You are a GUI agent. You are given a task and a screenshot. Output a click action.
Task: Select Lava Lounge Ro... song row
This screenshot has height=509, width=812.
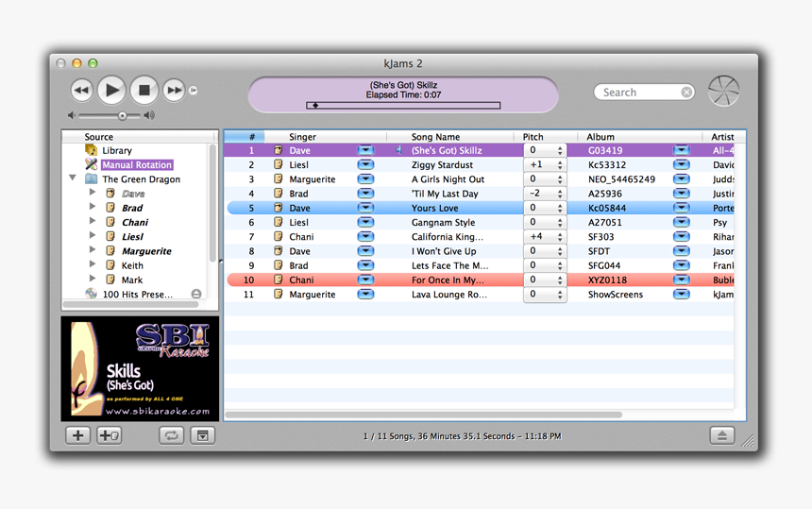point(481,294)
